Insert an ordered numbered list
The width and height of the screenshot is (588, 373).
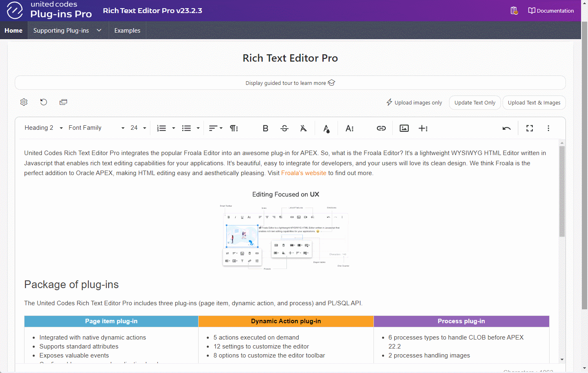161,128
